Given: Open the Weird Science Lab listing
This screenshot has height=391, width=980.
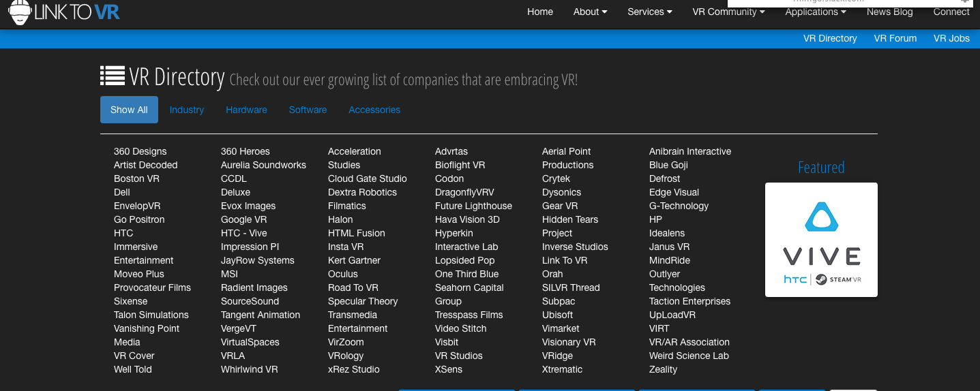Looking at the screenshot, I should tap(689, 356).
